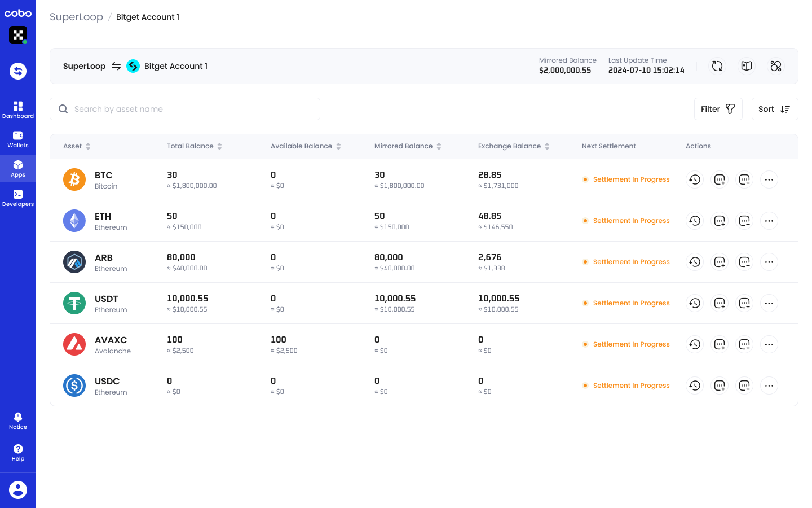The height and width of the screenshot is (508, 812).
Task: Toggle sorting on Exchange Balance column
Action: (513, 146)
